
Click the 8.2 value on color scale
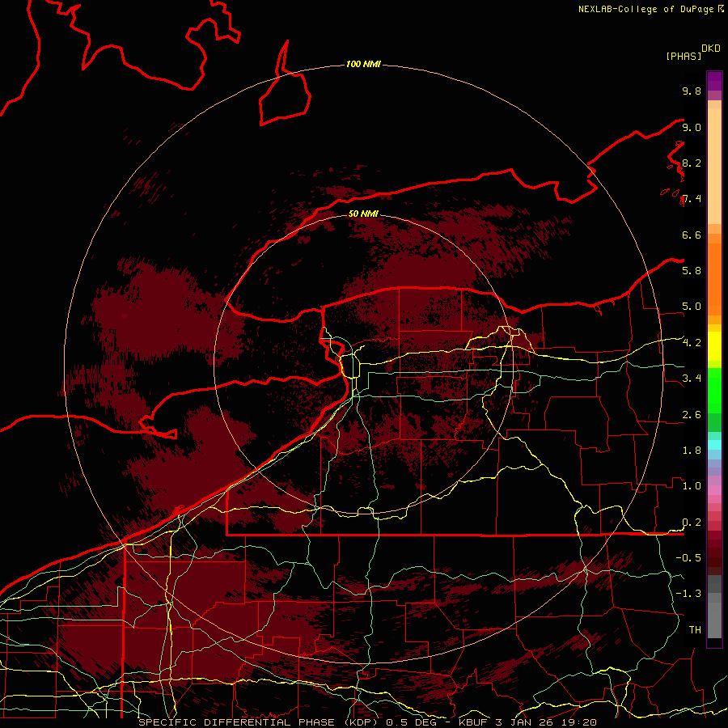pos(692,163)
